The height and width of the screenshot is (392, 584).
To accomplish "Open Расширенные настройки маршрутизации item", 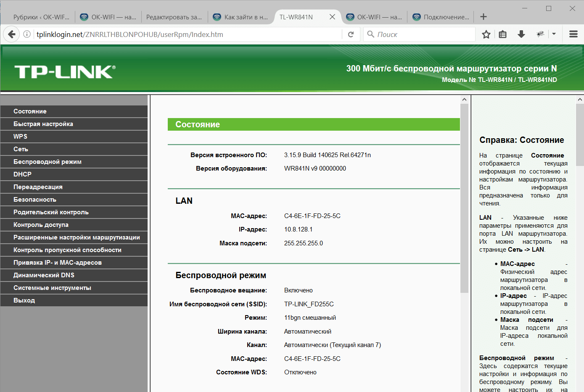I will pos(74,237).
